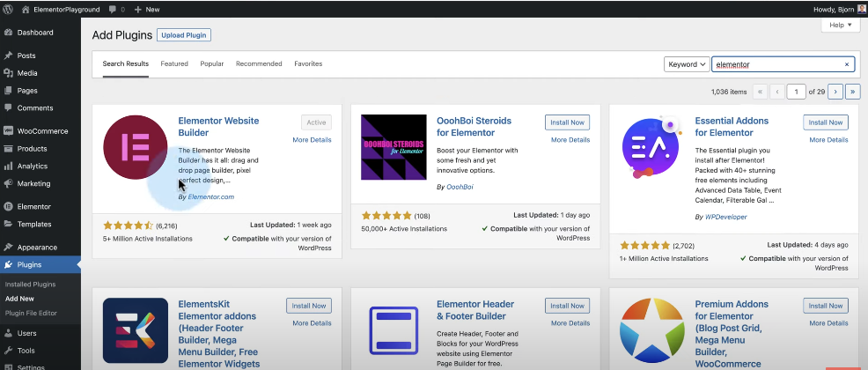The height and width of the screenshot is (370, 868).
Task: Click the Users icon in sidebar
Action: point(8,333)
